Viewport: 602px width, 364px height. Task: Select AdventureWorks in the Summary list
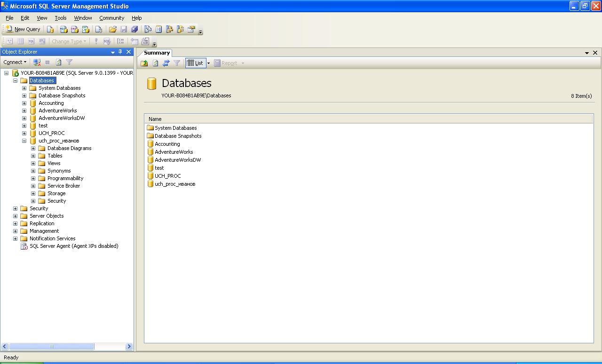click(174, 152)
